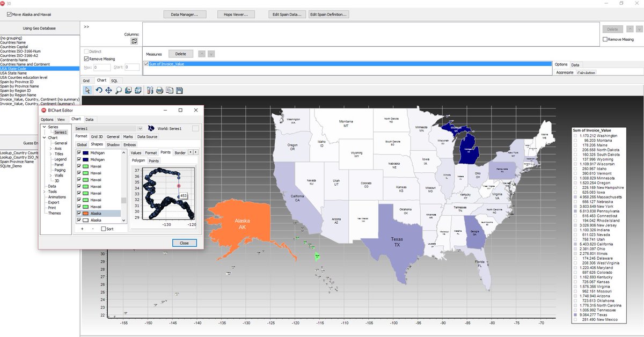Click Edit Spain Definition button

(x=329, y=14)
